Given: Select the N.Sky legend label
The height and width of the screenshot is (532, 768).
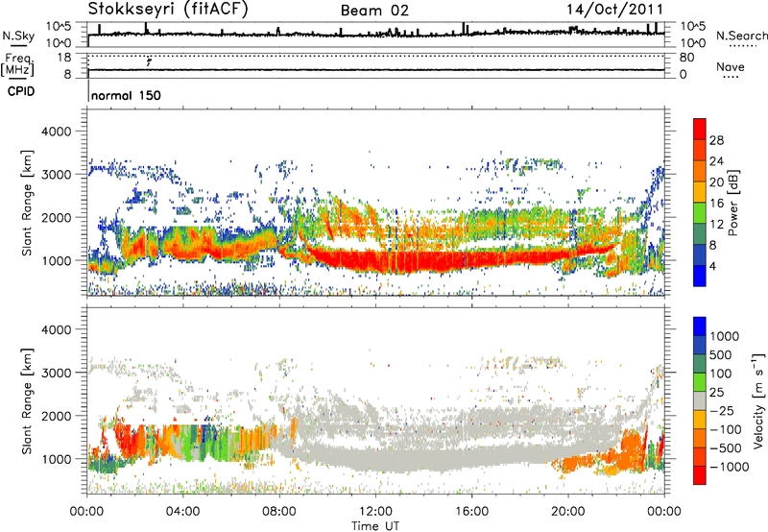Looking at the screenshot, I should coord(18,36).
